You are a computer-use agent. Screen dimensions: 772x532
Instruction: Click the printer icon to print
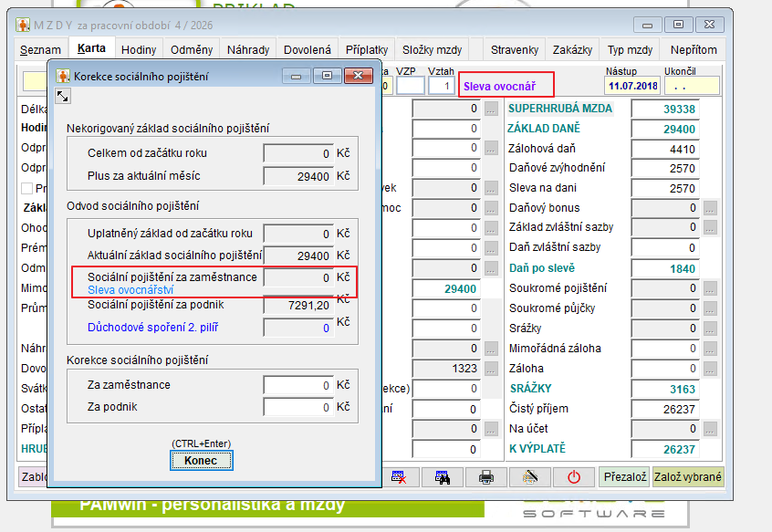pyautogui.click(x=486, y=476)
